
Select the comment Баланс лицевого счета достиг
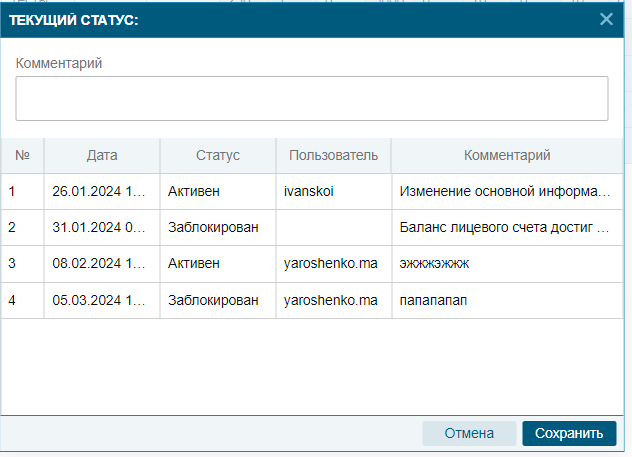504,227
